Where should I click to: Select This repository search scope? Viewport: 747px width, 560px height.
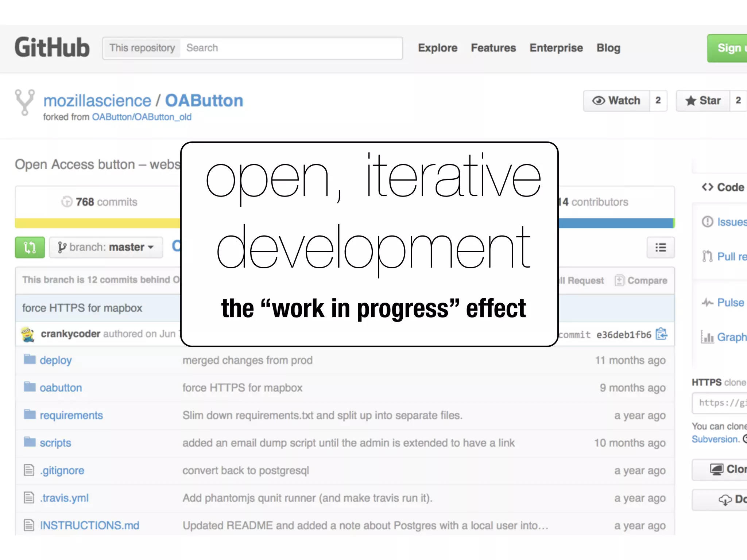pyautogui.click(x=142, y=48)
